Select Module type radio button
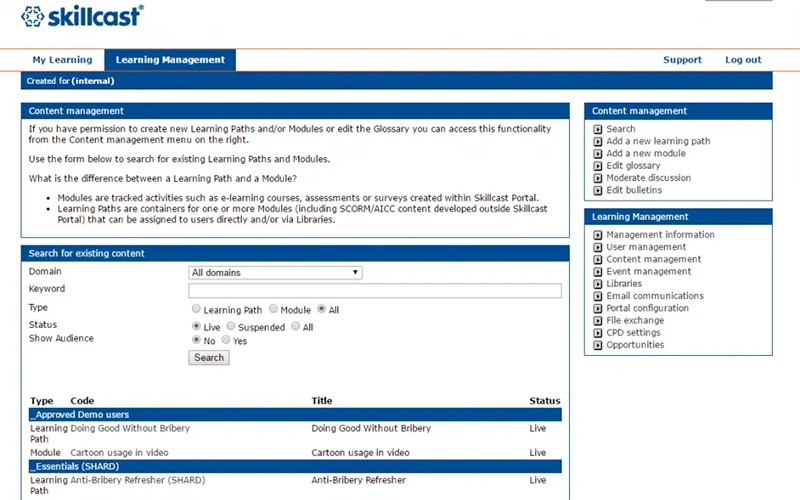 coord(273,308)
